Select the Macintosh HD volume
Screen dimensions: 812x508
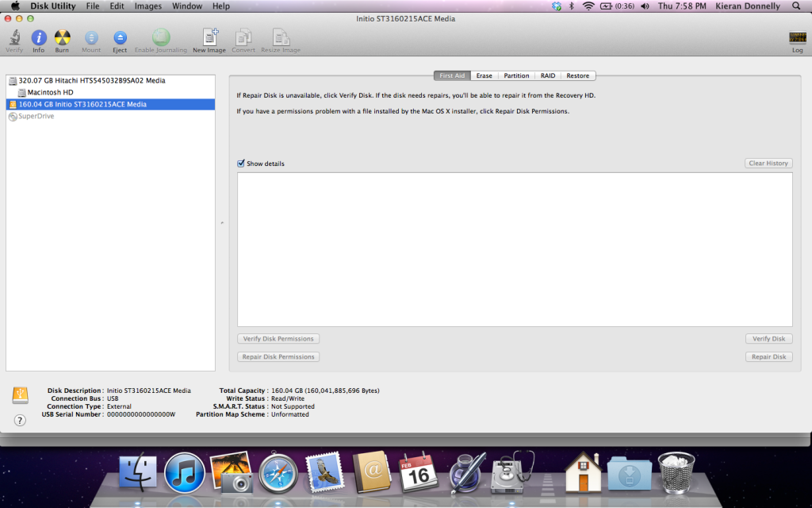pyautogui.click(x=110, y=92)
